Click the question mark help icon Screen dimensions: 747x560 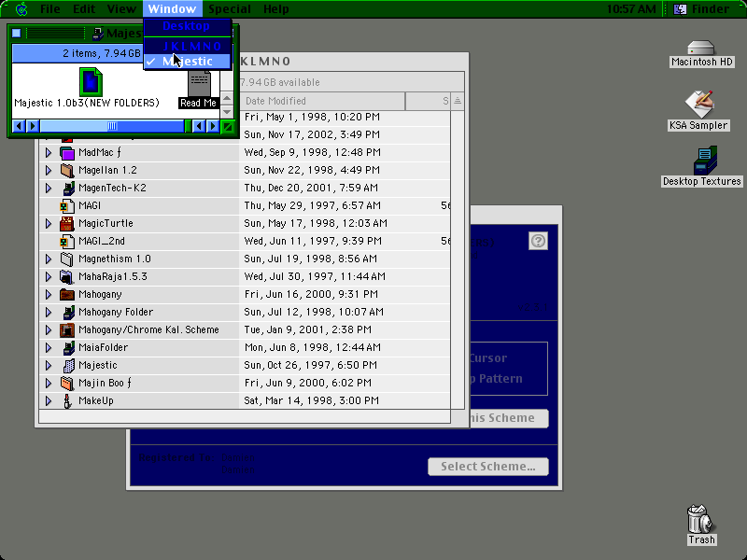[539, 241]
